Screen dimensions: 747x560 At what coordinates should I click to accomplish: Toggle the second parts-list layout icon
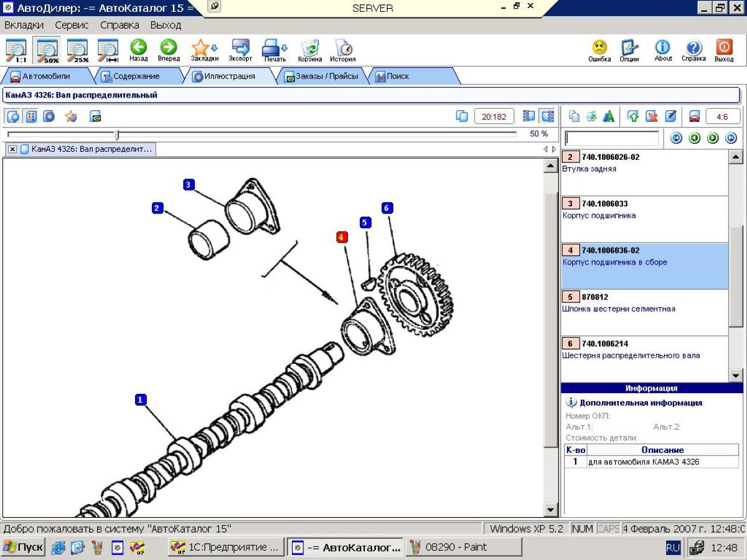(547, 116)
